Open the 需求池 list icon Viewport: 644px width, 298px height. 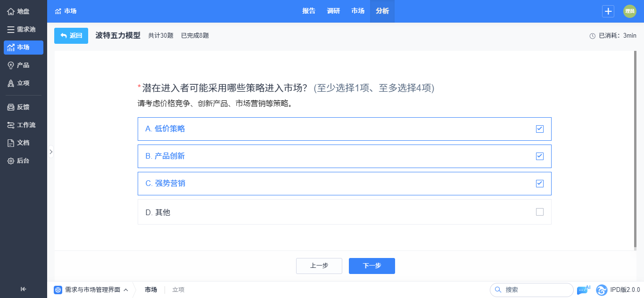11,29
